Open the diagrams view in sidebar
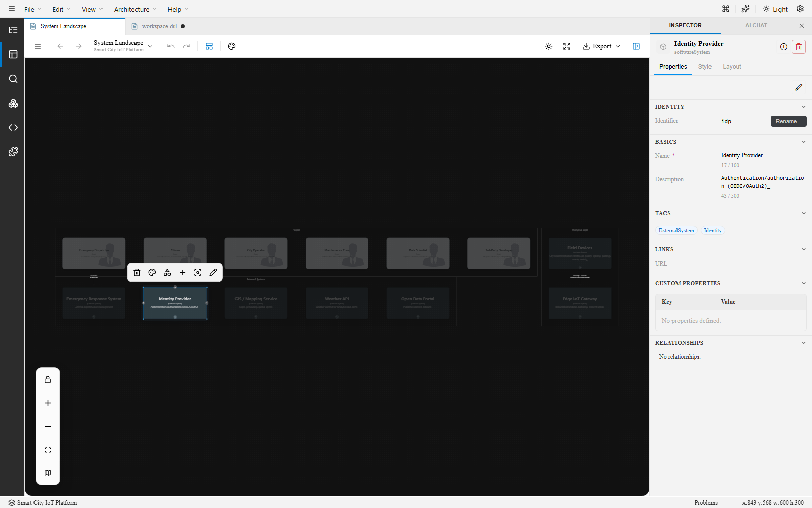 tap(13, 54)
